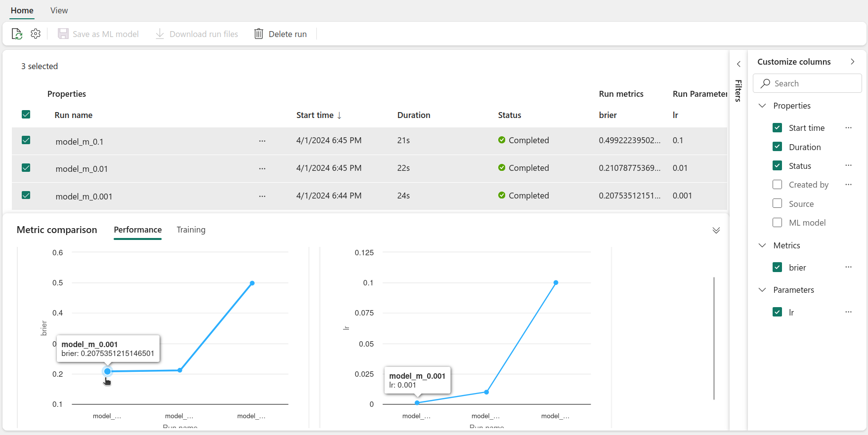
Task: Open more options for model_m_0.001 run
Action: pos(262,196)
